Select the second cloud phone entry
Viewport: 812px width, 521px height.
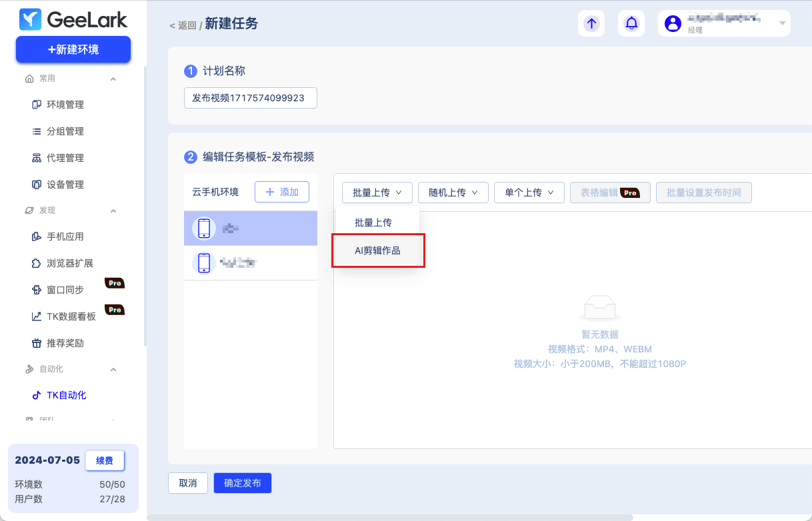tap(251, 262)
